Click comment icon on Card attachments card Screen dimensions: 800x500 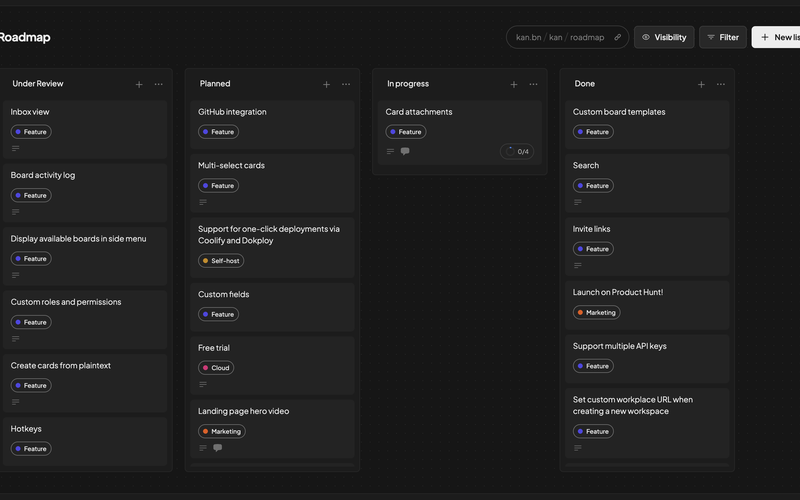(x=405, y=151)
